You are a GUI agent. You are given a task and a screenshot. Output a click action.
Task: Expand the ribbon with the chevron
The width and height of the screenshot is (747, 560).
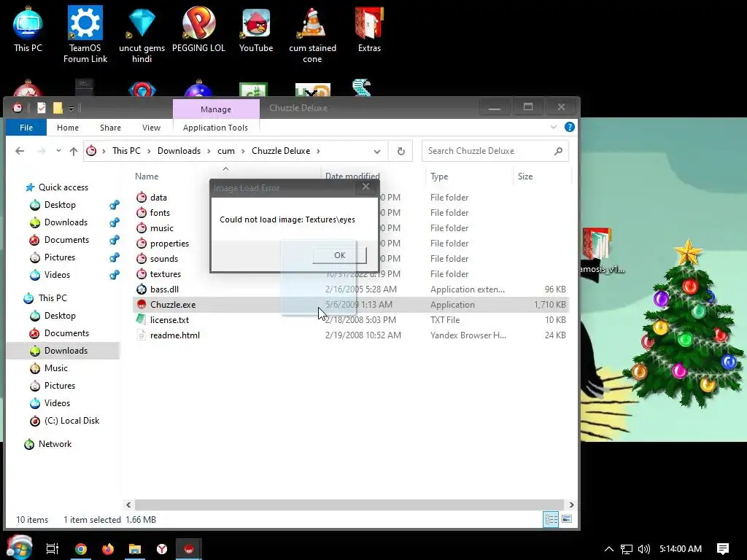[554, 127]
